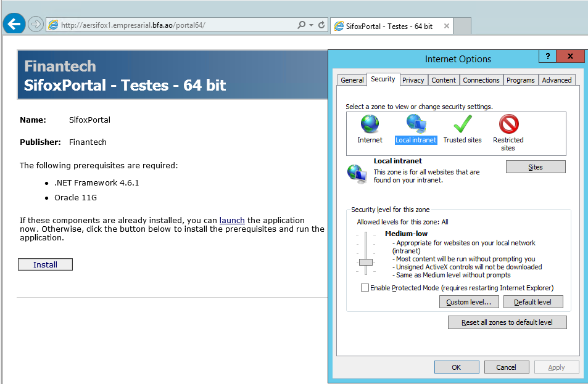Image resolution: width=588 pixels, height=384 pixels.
Task: Close the SifoxPortal - Testes browser tab
Action: pyautogui.click(x=446, y=27)
